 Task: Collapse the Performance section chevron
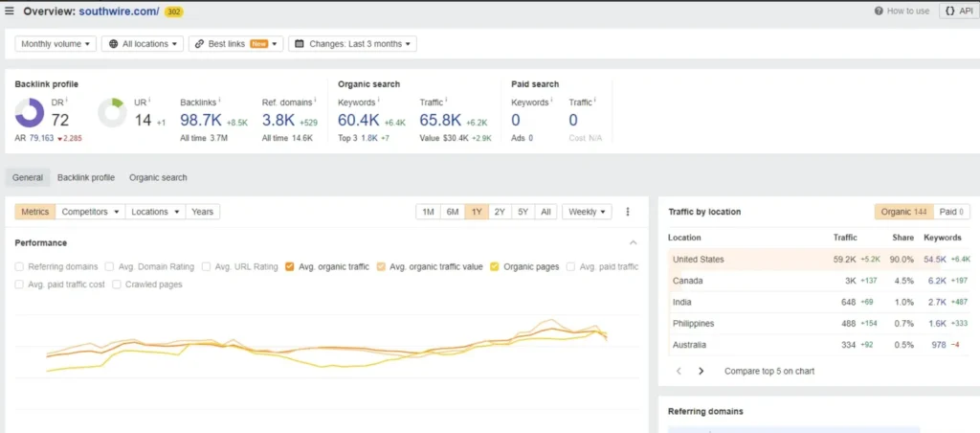[633, 243]
